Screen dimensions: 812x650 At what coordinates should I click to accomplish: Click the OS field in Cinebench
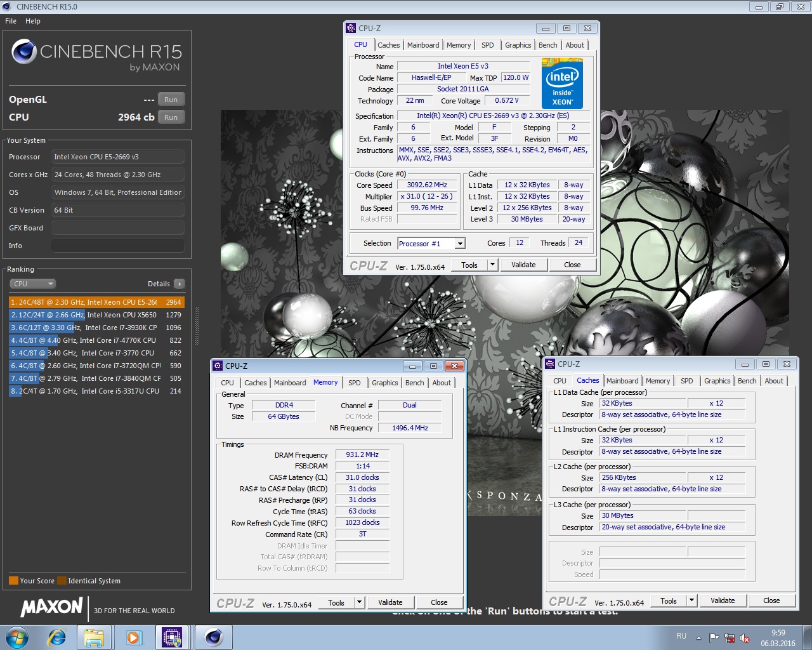[118, 192]
